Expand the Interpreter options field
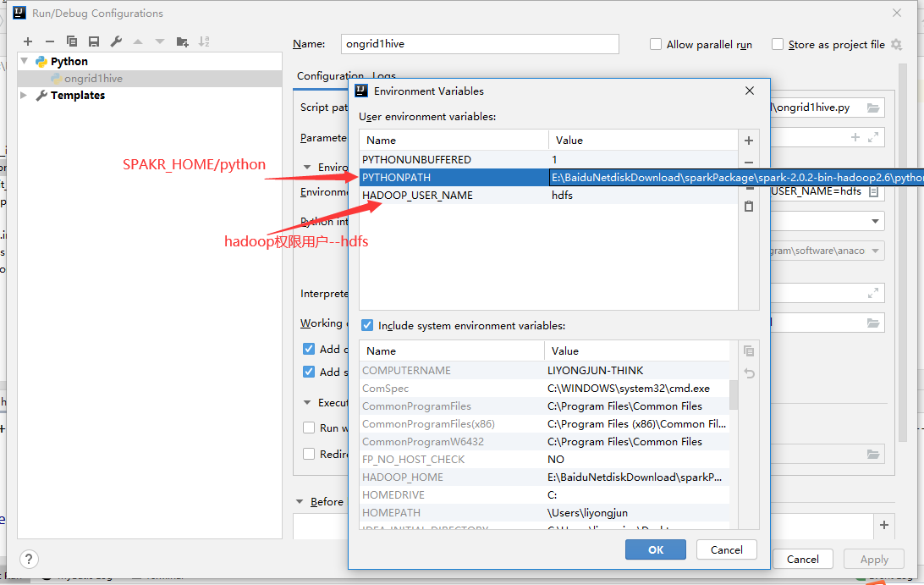 pos(873,293)
